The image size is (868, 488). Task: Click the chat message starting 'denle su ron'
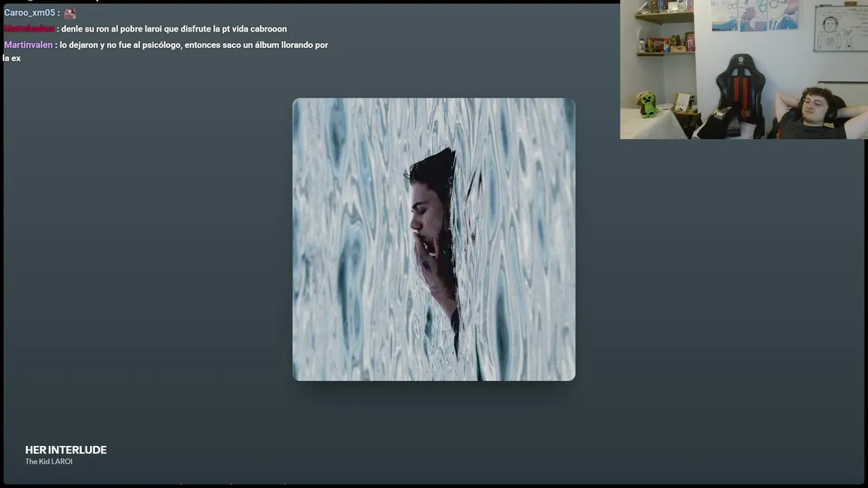174,29
